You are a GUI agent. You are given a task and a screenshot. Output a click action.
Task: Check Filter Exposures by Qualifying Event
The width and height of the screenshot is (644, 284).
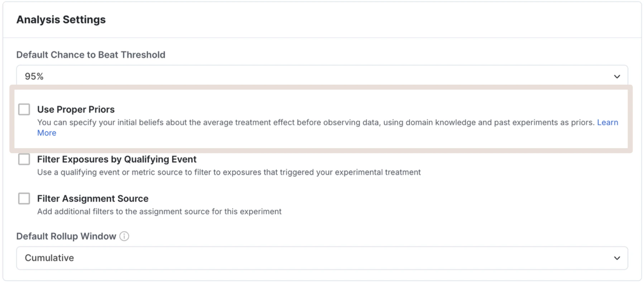[24, 159]
